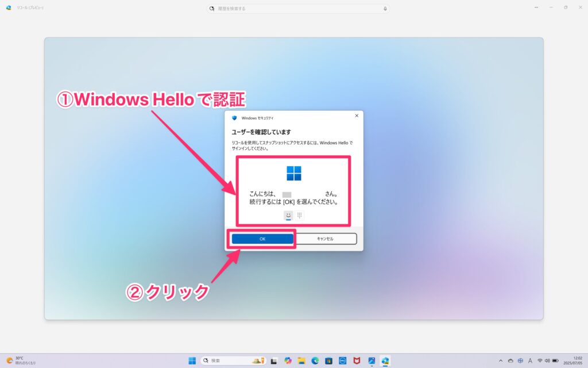Click the ユーザーを確認しています heading text
This screenshot has height=368, width=588.
tap(261, 132)
